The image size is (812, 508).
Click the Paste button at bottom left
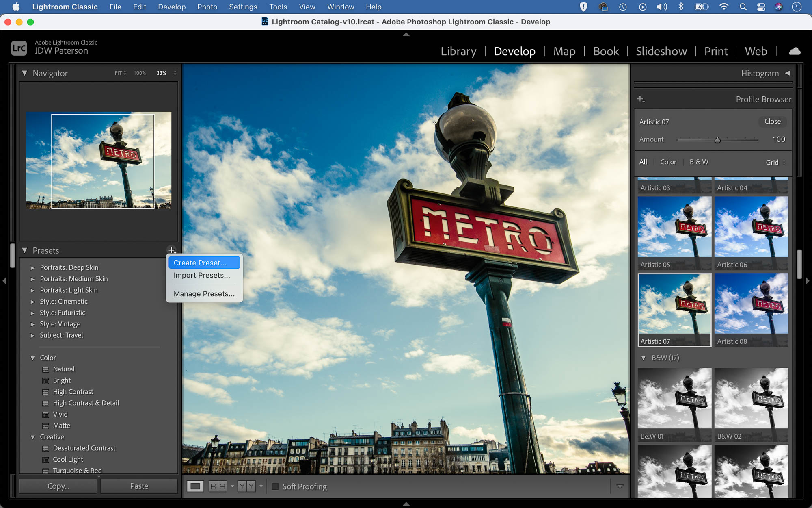[x=138, y=486]
